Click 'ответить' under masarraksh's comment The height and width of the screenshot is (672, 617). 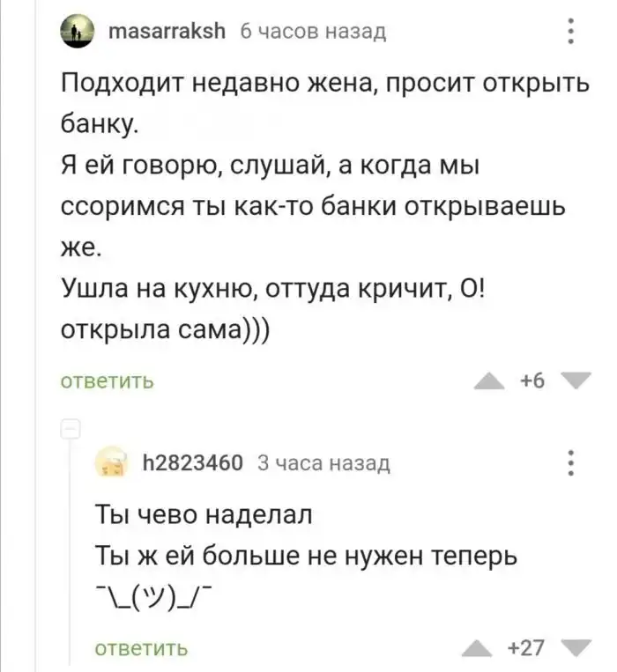tap(108, 380)
